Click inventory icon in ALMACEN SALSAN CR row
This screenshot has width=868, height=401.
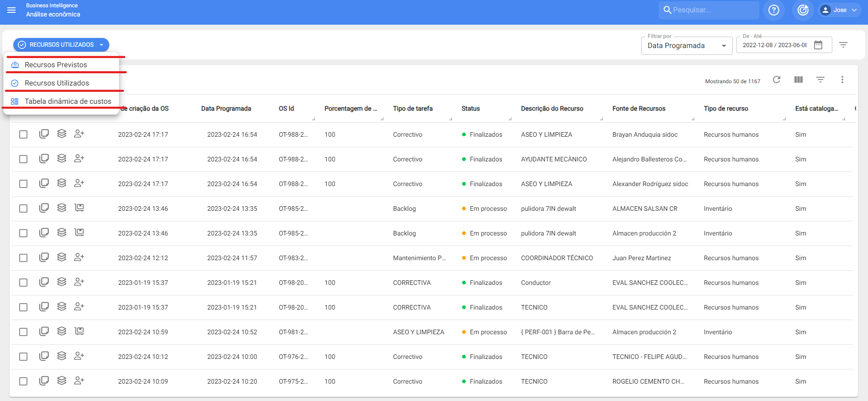pyautogui.click(x=79, y=208)
